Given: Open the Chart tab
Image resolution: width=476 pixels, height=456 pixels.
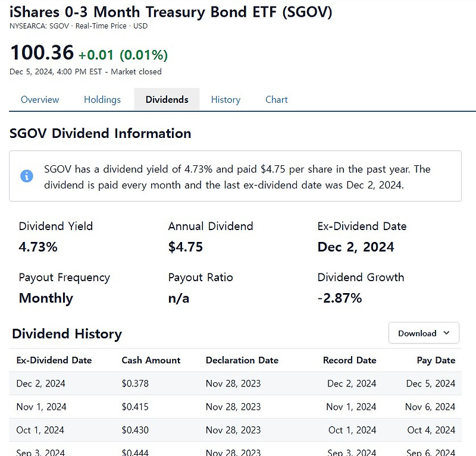Looking at the screenshot, I should (277, 100).
